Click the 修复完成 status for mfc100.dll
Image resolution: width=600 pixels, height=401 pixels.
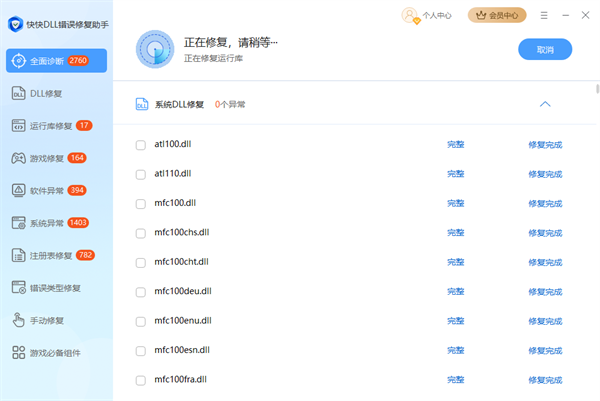pyautogui.click(x=545, y=203)
